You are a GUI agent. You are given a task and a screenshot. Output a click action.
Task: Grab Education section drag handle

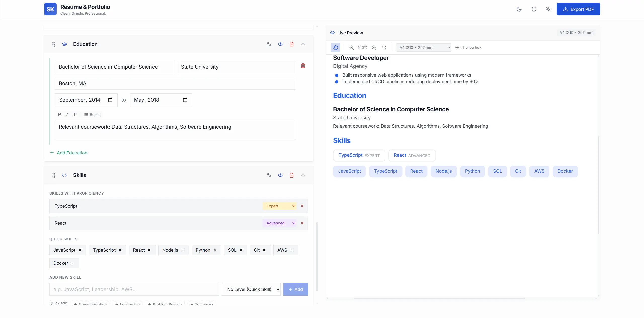[x=54, y=44]
